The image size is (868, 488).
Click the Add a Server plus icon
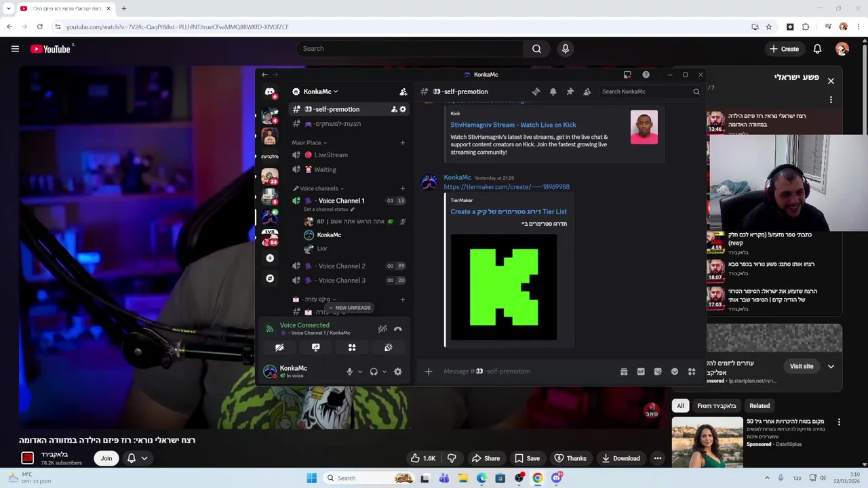point(270,258)
